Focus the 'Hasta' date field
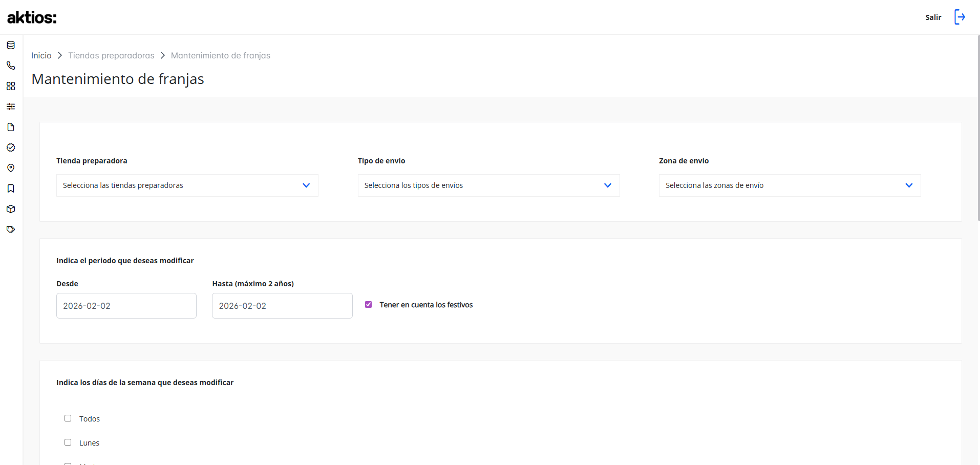 pyautogui.click(x=282, y=306)
